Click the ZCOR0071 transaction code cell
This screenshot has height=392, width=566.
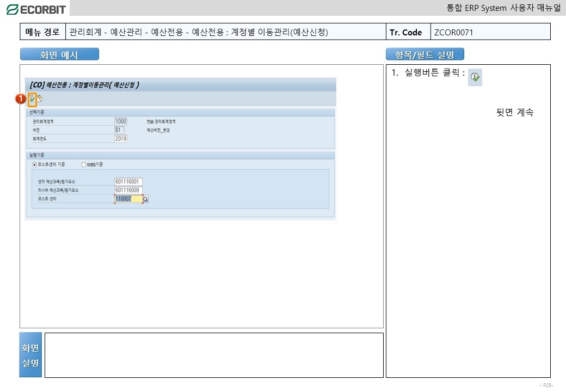[x=490, y=32]
